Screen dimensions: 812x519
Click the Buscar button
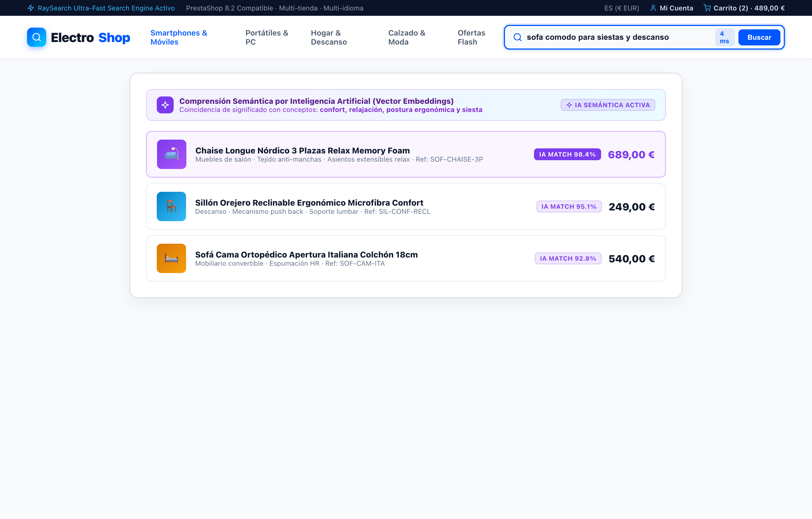pyautogui.click(x=759, y=37)
